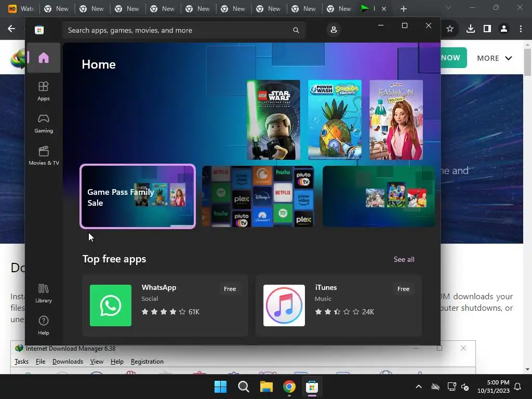Click the iTunes app icon
Viewport: 532px width, 399px height.
[284, 305]
